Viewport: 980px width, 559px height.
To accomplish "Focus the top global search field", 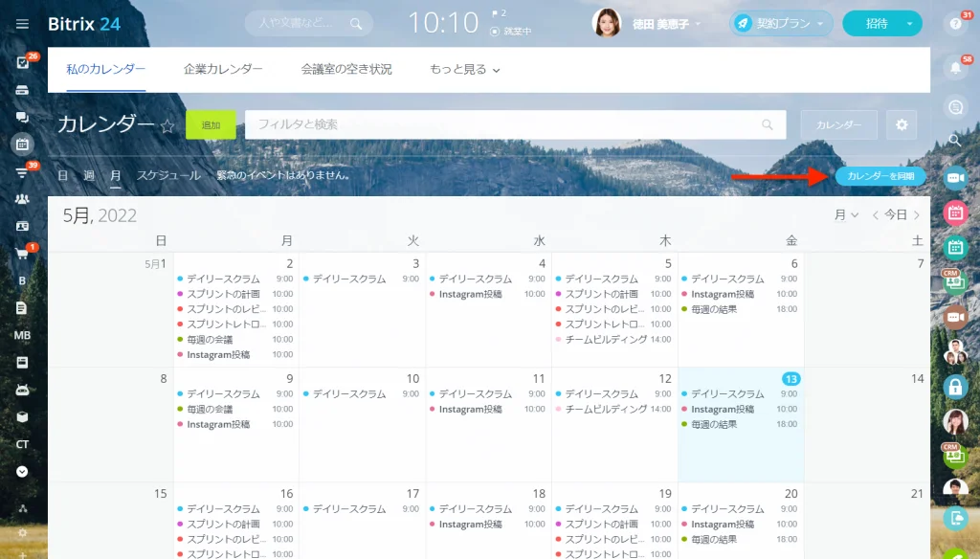I will (309, 24).
